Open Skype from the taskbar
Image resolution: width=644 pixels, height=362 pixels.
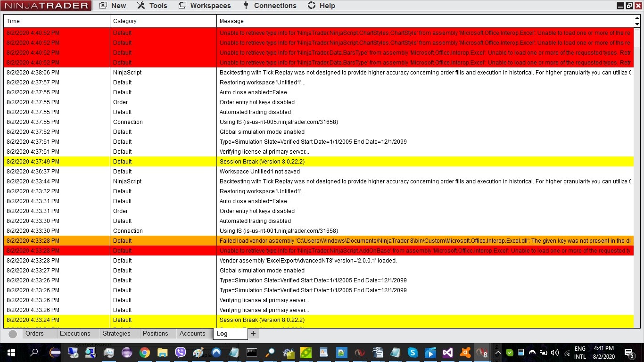[x=413, y=352]
